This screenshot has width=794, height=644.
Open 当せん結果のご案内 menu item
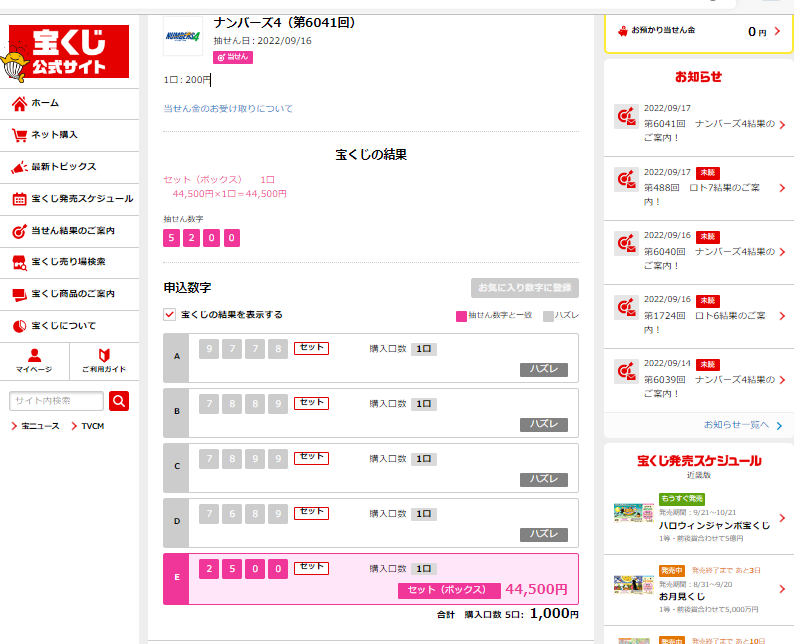tap(69, 231)
